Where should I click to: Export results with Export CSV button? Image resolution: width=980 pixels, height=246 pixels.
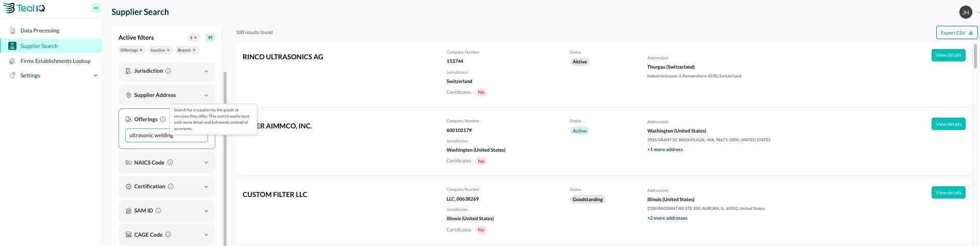[x=956, y=33]
